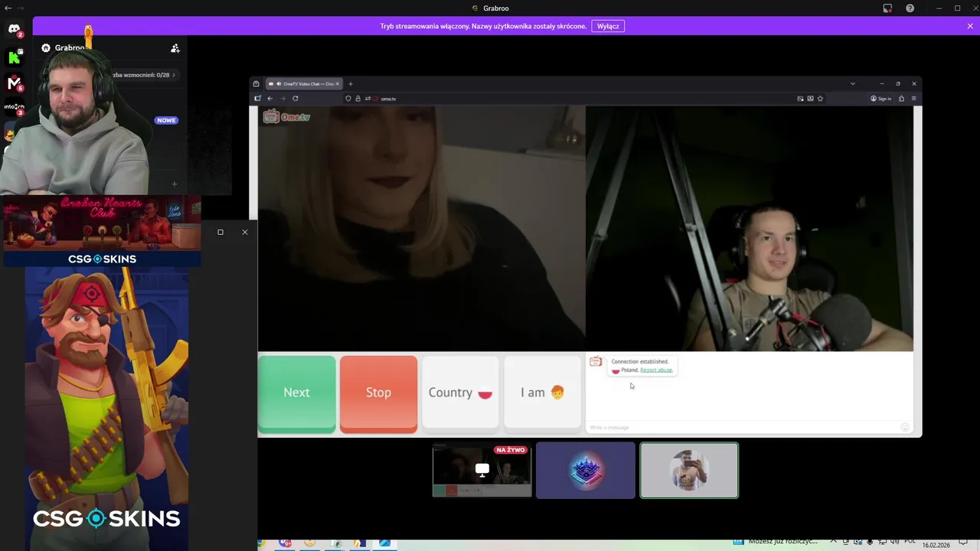Click the Report abuse link
This screenshot has width=980, height=551.
pos(656,370)
